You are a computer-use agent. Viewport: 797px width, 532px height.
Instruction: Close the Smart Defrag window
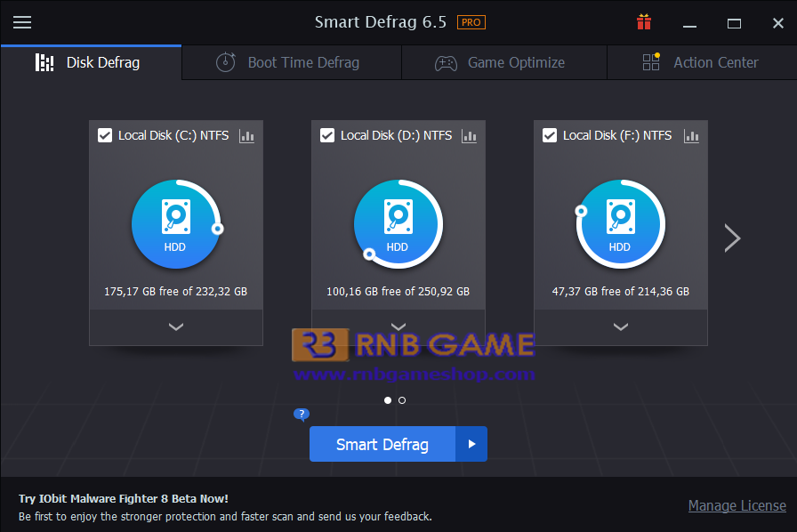(x=778, y=23)
